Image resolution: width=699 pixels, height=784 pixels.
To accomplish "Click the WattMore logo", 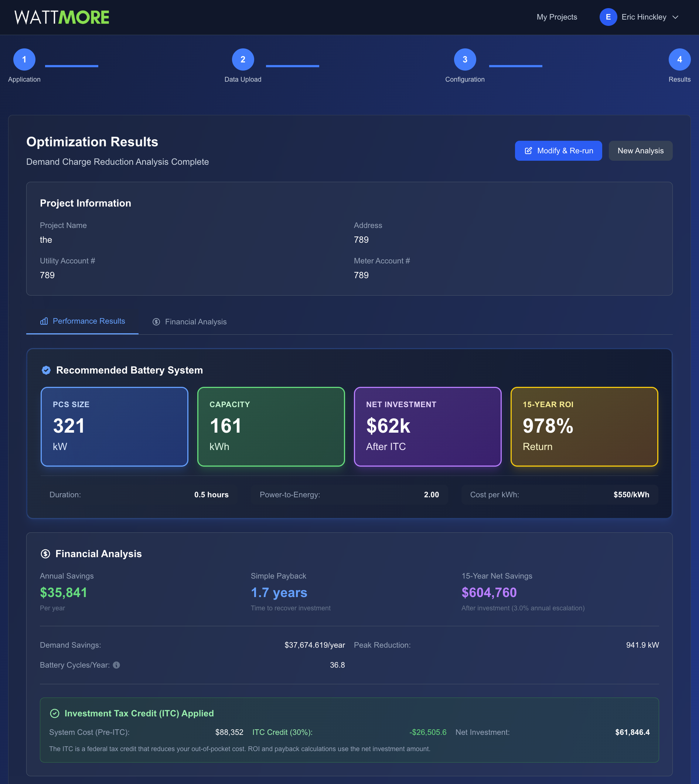I will click(62, 17).
